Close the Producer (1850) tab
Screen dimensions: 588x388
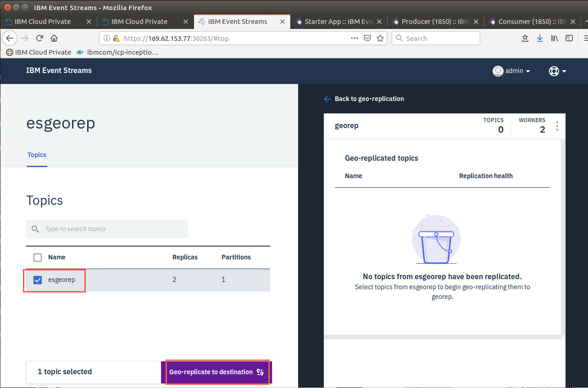476,22
